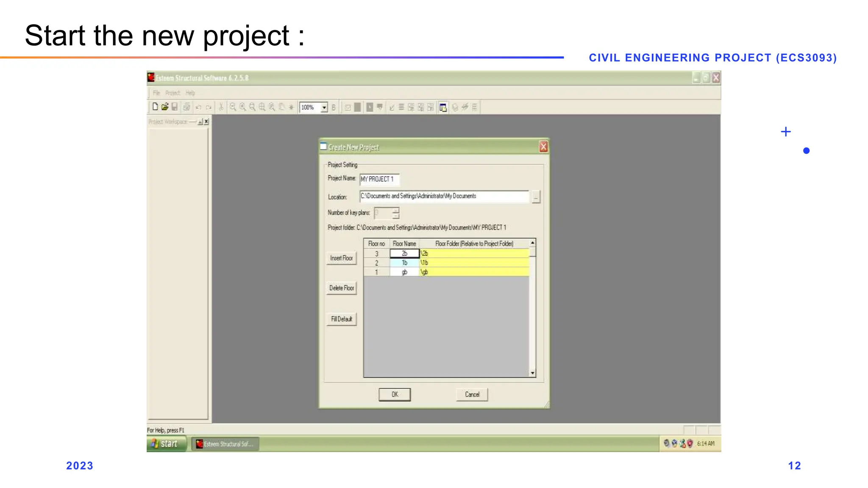
Task: Open the zoom percentage dropdown arrow
Action: (x=324, y=108)
